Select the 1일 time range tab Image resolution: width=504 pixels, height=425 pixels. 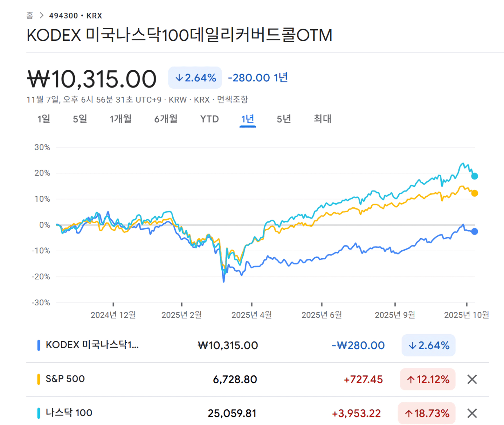[x=44, y=119]
